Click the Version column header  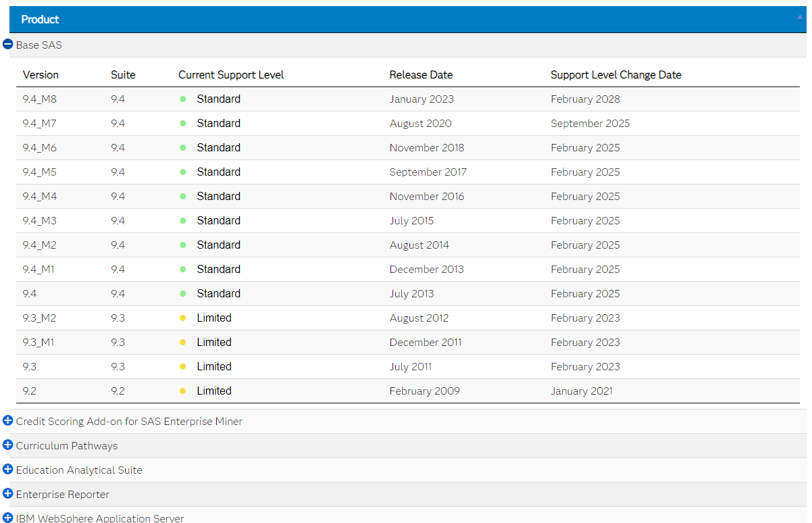pos(41,75)
